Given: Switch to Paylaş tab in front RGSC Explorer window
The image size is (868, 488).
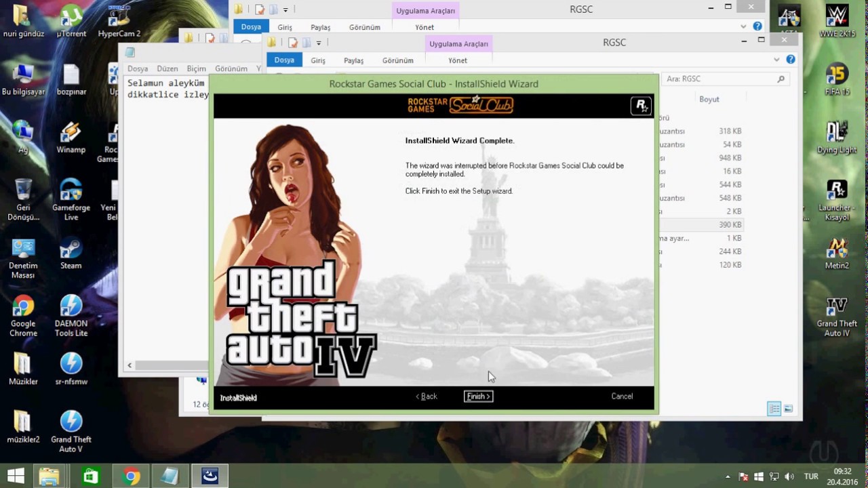Looking at the screenshot, I should click(x=353, y=60).
